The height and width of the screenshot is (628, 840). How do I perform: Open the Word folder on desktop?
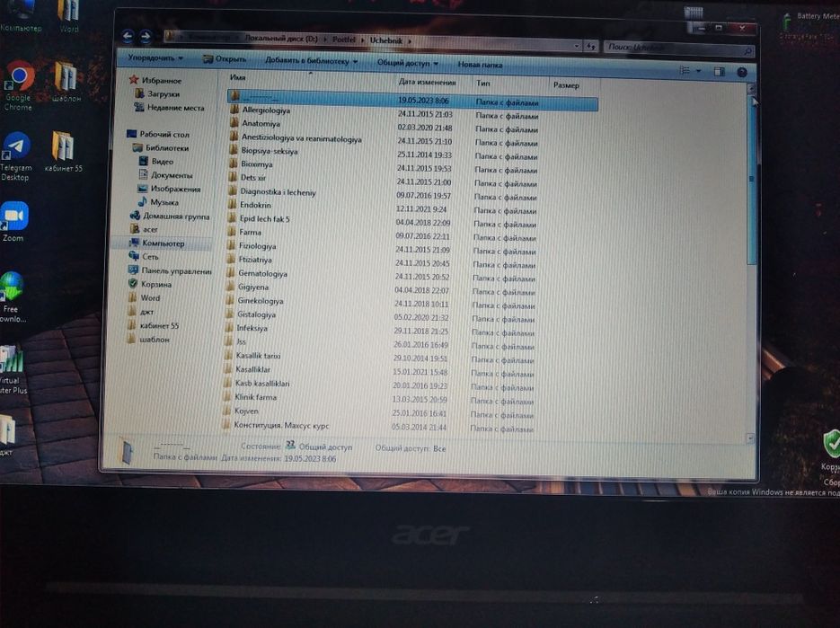tap(68, 16)
